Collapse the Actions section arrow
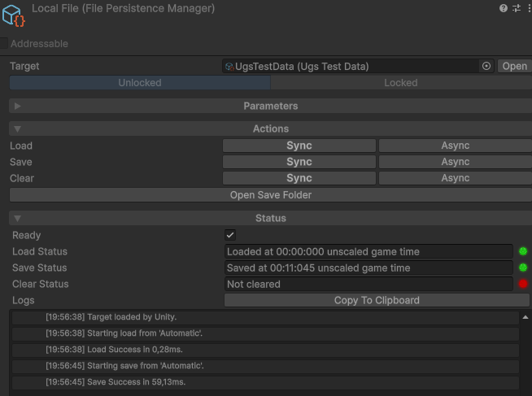Image resolution: width=532 pixels, height=396 pixels. [x=18, y=128]
